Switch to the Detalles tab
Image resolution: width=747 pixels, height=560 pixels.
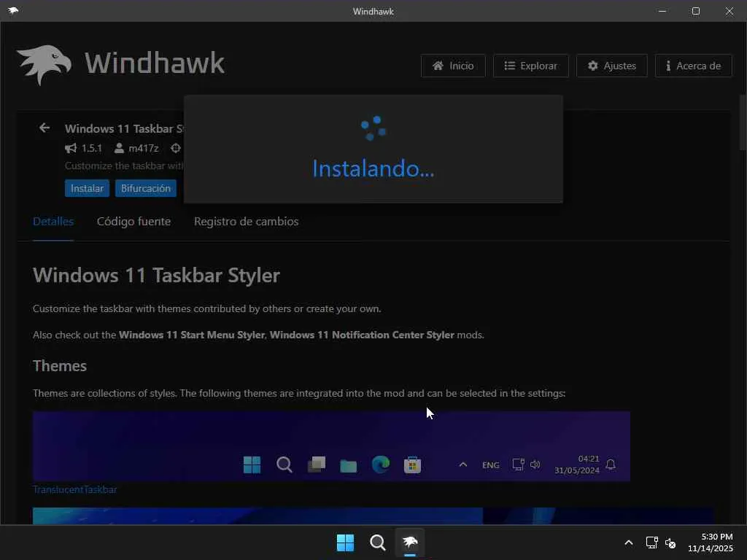click(53, 222)
